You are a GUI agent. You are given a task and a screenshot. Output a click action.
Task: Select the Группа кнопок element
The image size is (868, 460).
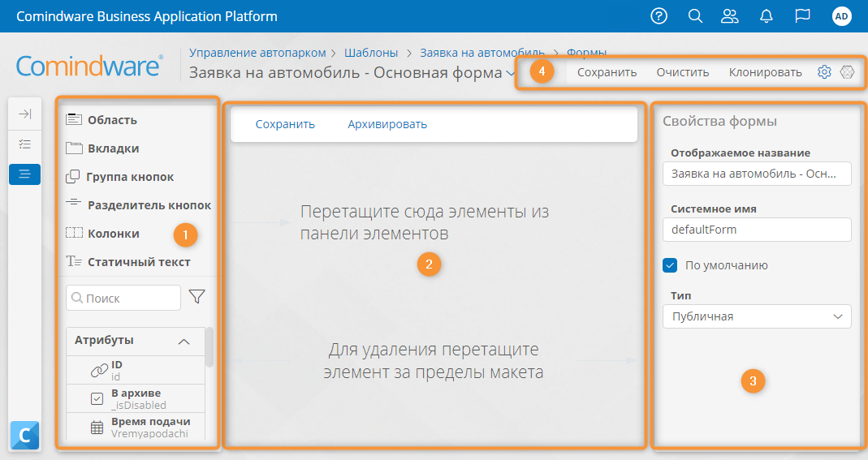coord(119,177)
